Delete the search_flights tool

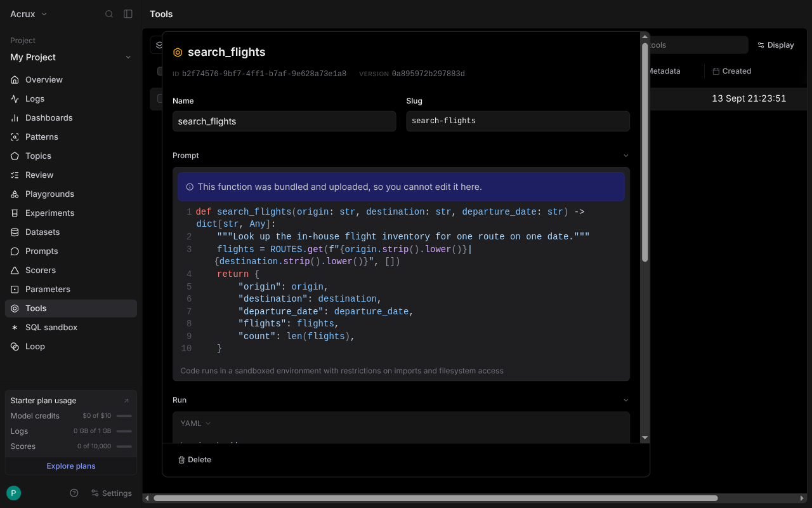tap(194, 460)
